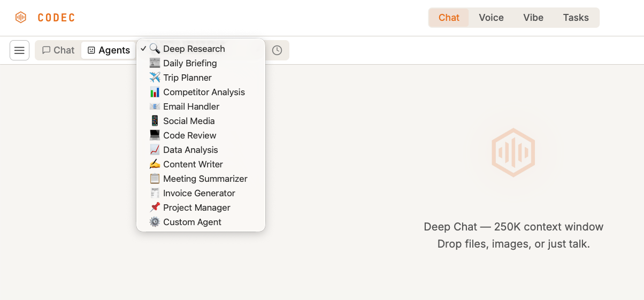Switch to the Agents sub-tab
644x300 pixels.
tap(109, 50)
